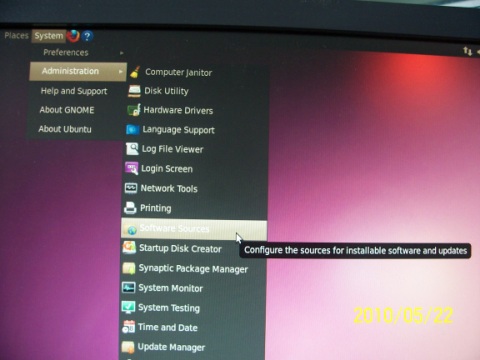
Task: Click the Computer Janitor broom icon
Action: click(135, 72)
